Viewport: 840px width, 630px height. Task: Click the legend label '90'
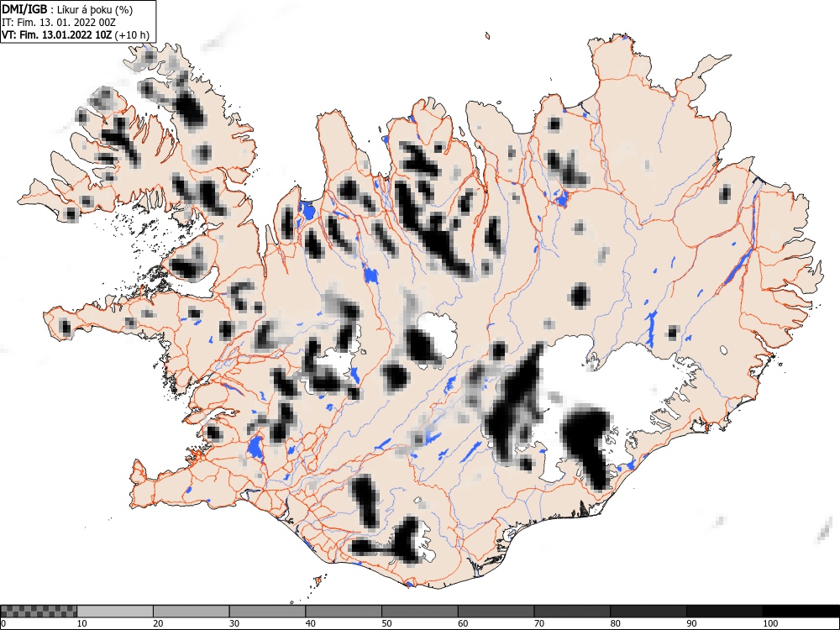point(691,623)
